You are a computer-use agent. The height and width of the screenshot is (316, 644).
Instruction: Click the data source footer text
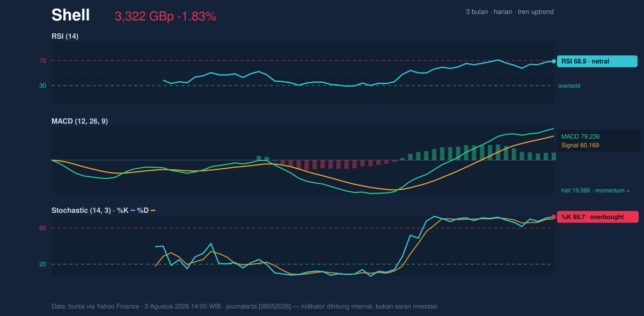tap(244, 306)
